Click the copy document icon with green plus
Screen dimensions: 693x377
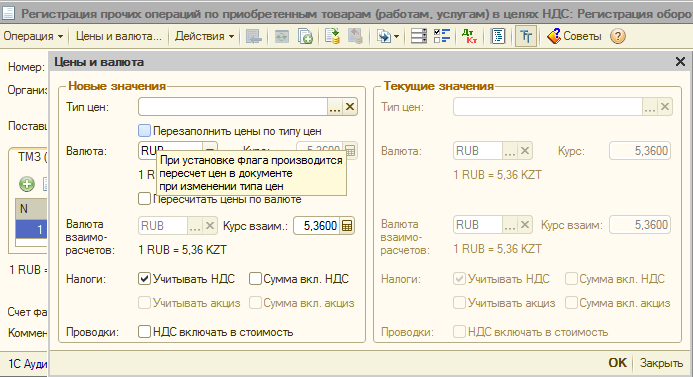(305, 36)
